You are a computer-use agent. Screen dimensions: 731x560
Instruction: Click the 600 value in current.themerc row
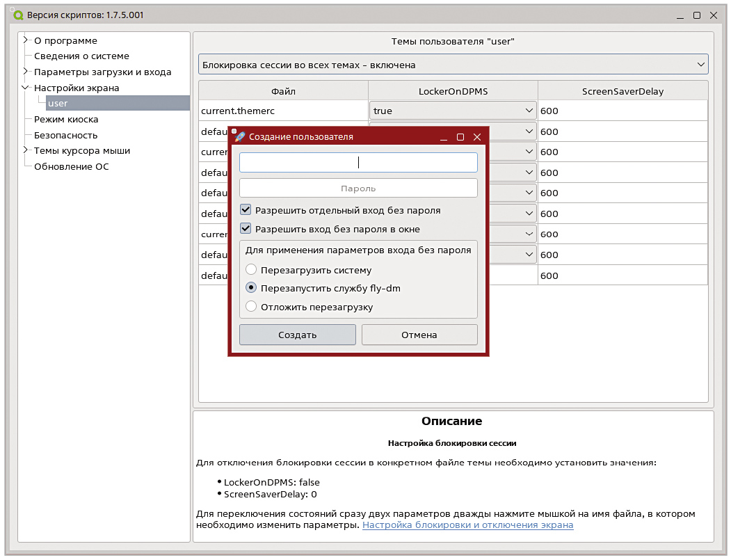(x=622, y=111)
